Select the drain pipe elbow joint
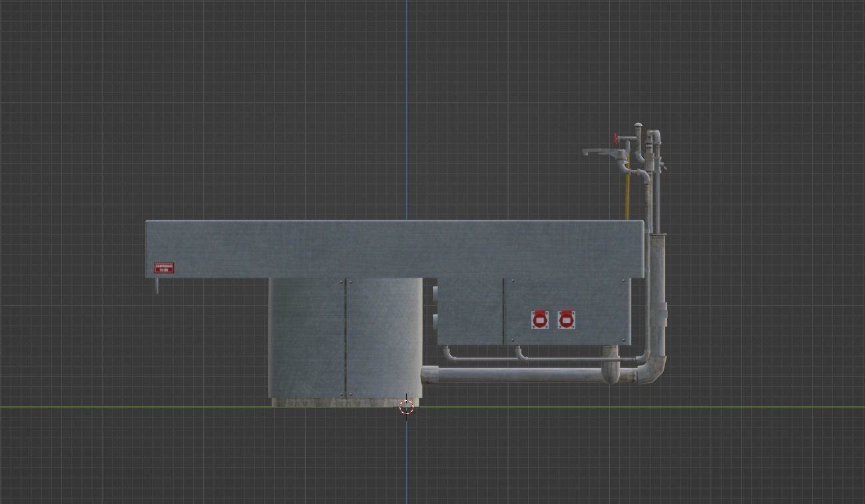Screen dimensions: 865x504 (652, 370)
